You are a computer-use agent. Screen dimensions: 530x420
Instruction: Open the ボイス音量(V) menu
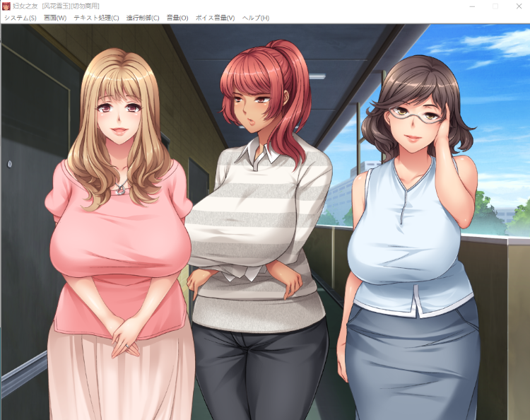pos(215,18)
